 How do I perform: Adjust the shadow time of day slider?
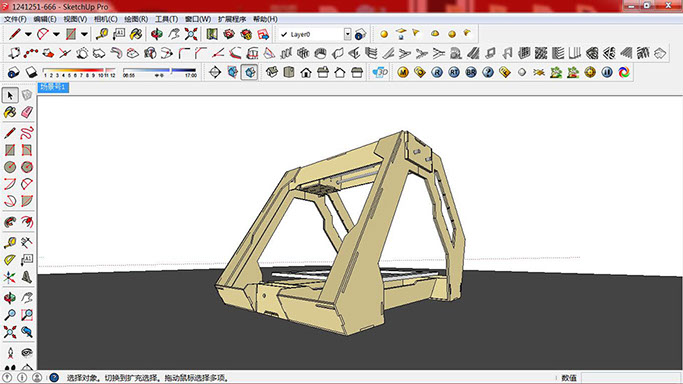pyautogui.click(x=159, y=71)
